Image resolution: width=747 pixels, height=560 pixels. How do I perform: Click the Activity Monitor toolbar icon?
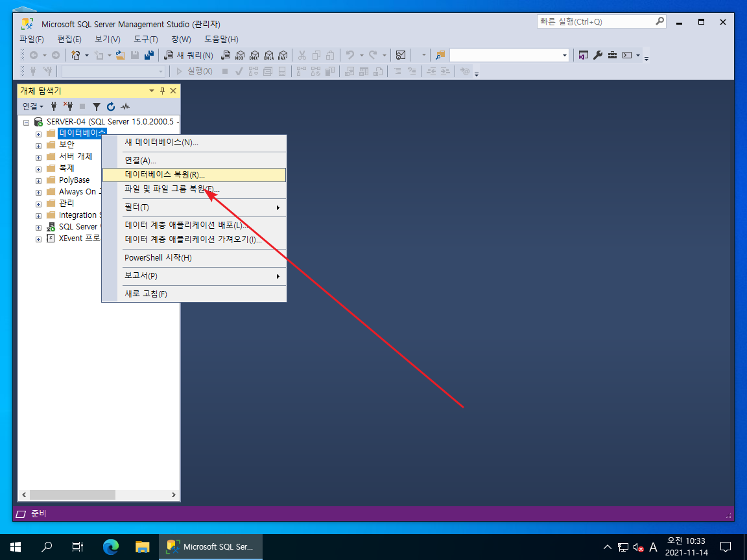pos(401,55)
